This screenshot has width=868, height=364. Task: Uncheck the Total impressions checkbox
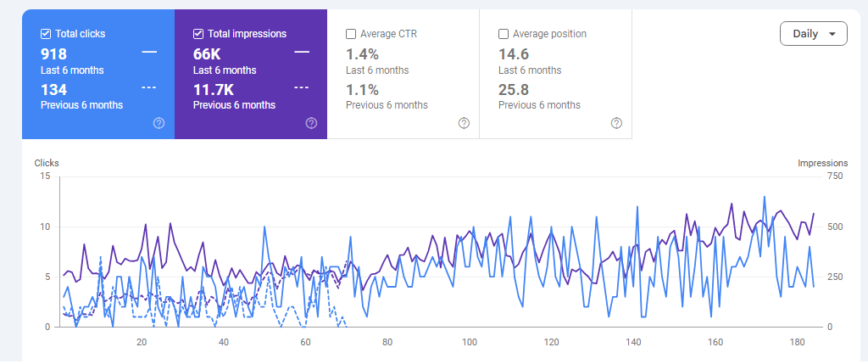point(198,34)
